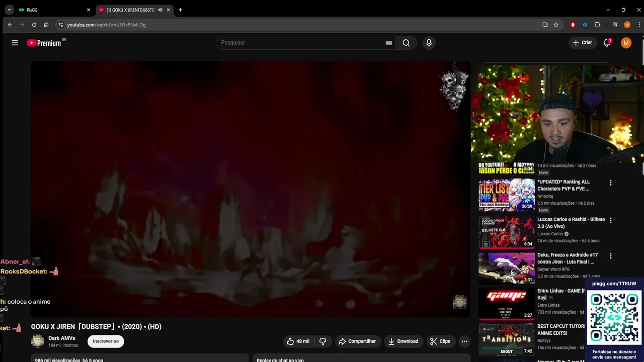Go forward in browser history
The width and height of the screenshot is (644, 362).
[x=22, y=25]
